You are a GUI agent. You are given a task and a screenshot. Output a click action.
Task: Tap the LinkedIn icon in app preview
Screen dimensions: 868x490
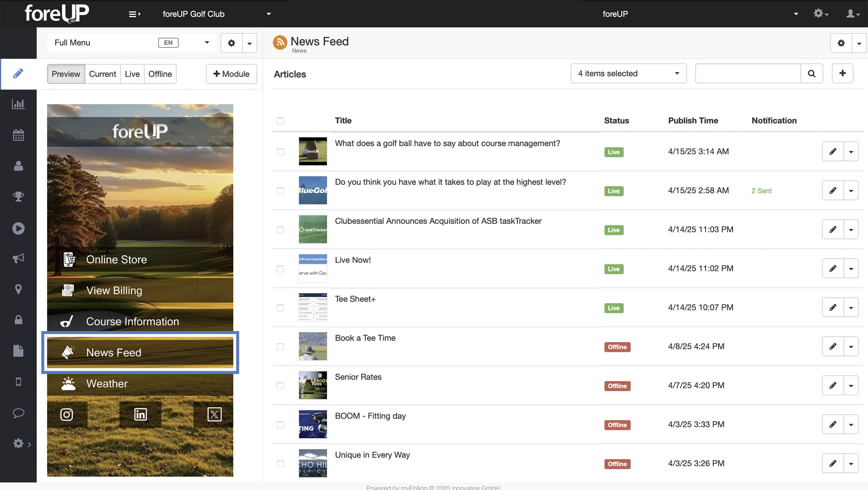click(x=140, y=414)
